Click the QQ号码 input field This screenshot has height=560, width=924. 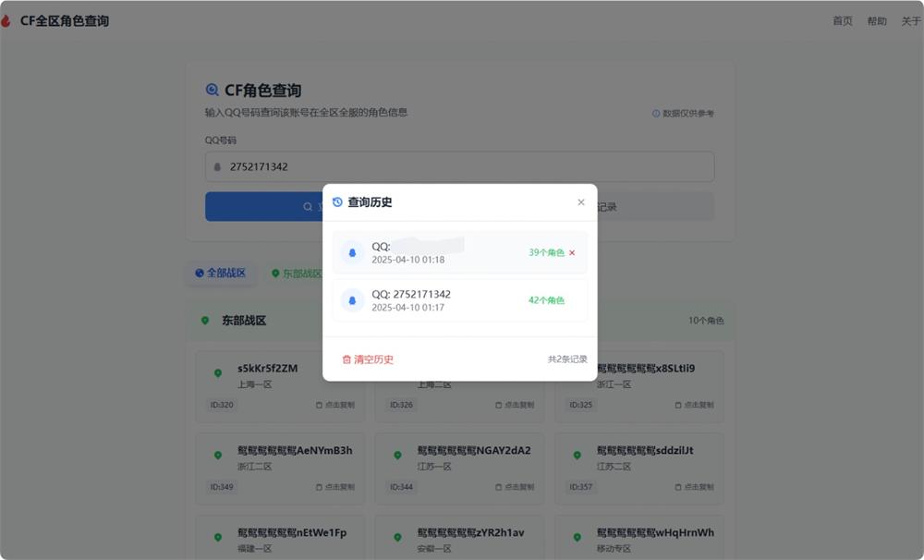[459, 167]
